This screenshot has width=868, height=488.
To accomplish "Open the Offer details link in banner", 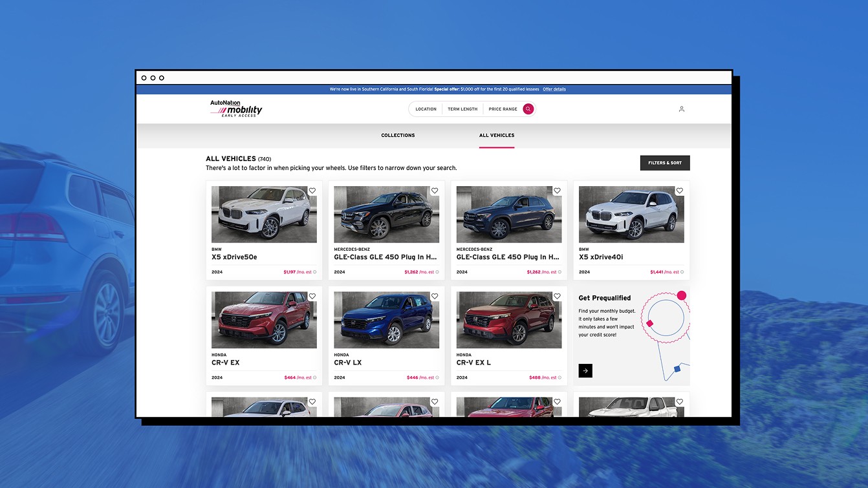I will tap(554, 89).
